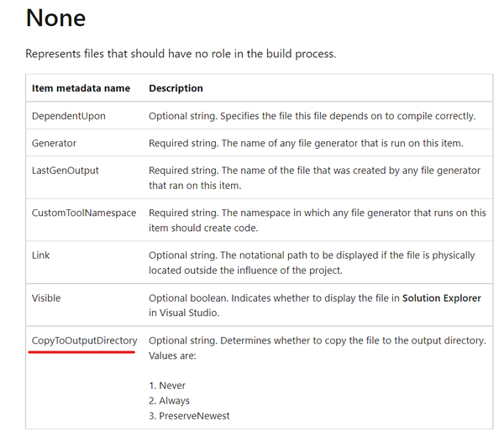The height and width of the screenshot is (437, 504).
Task: Click the "Represents files" intro sentence
Action: point(181,54)
